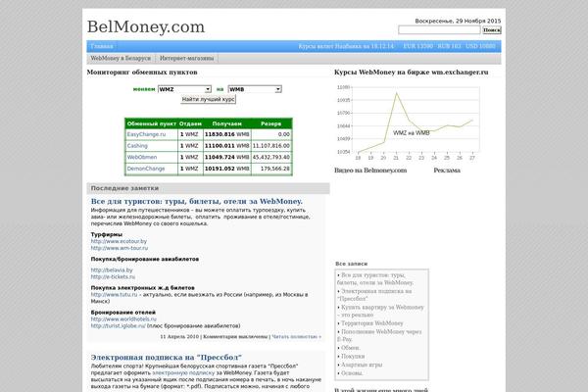Open sidebar link Основы
This screenshot has width=588, height=392.
point(352,373)
